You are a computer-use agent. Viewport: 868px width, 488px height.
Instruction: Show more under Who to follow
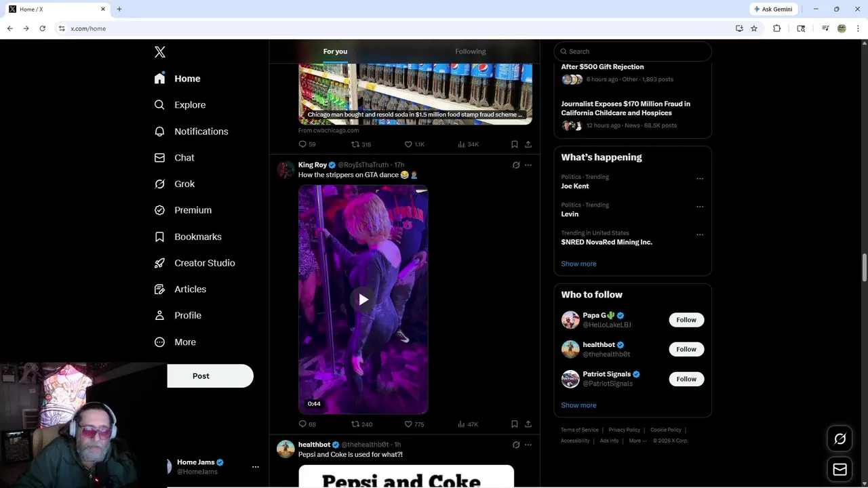click(578, 405)
